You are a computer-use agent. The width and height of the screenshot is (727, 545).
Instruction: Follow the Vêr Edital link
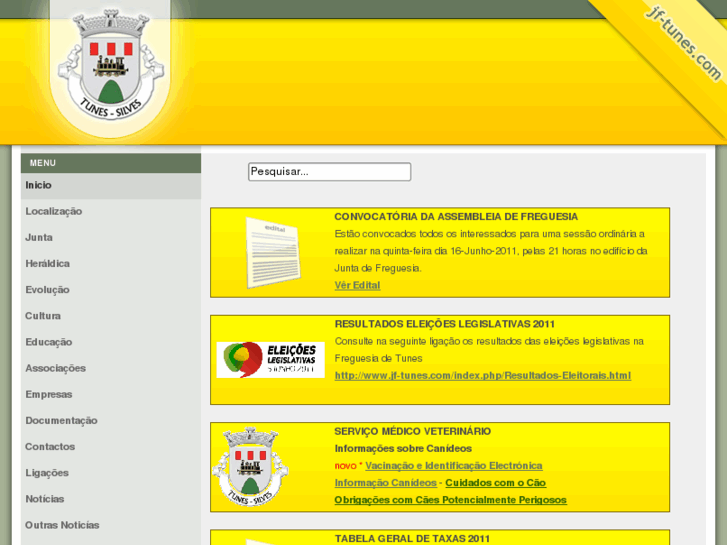(x=357, y=285)
